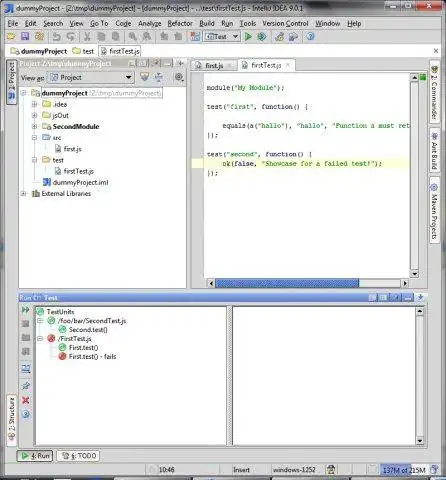Open the 2: Structure side tool window
The width and height of the screenshot is (446, 480).
(x=12, y=420)
